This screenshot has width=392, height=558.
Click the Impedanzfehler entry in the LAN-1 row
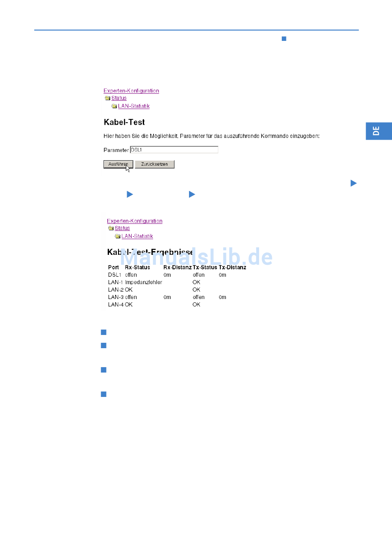coord(144,283)
